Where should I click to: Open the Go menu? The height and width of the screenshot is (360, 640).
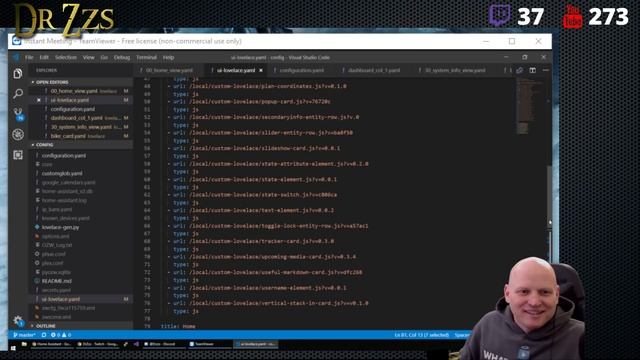(x=104, y=58)
